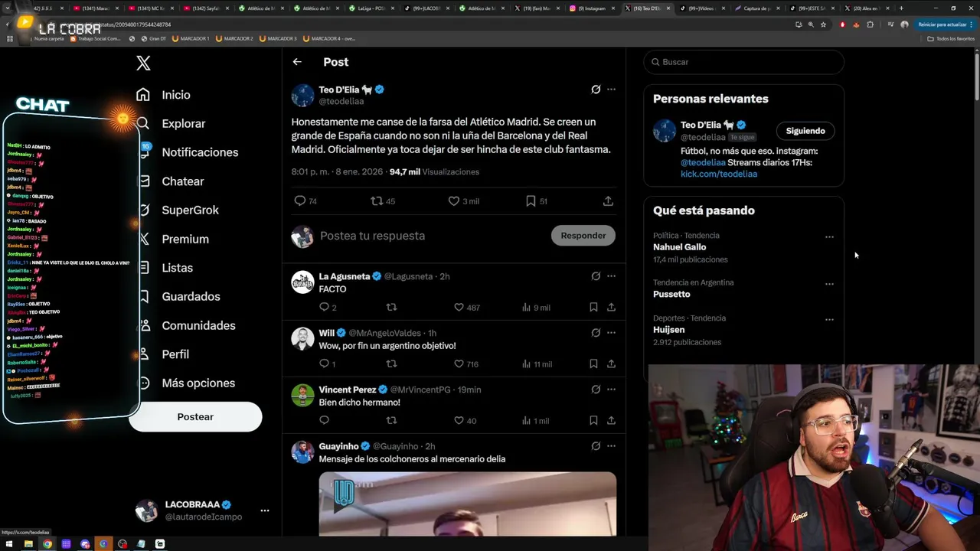Open Explorar in the sidebar
Screen dimensions: 980x551
click(171, 124)
